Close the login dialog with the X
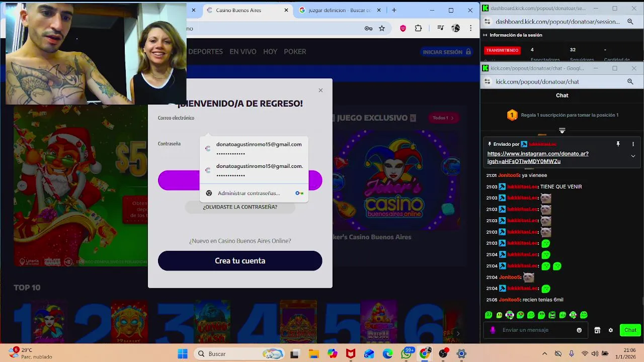The width and height of the screenshot is (644, 362). point(320,90)
